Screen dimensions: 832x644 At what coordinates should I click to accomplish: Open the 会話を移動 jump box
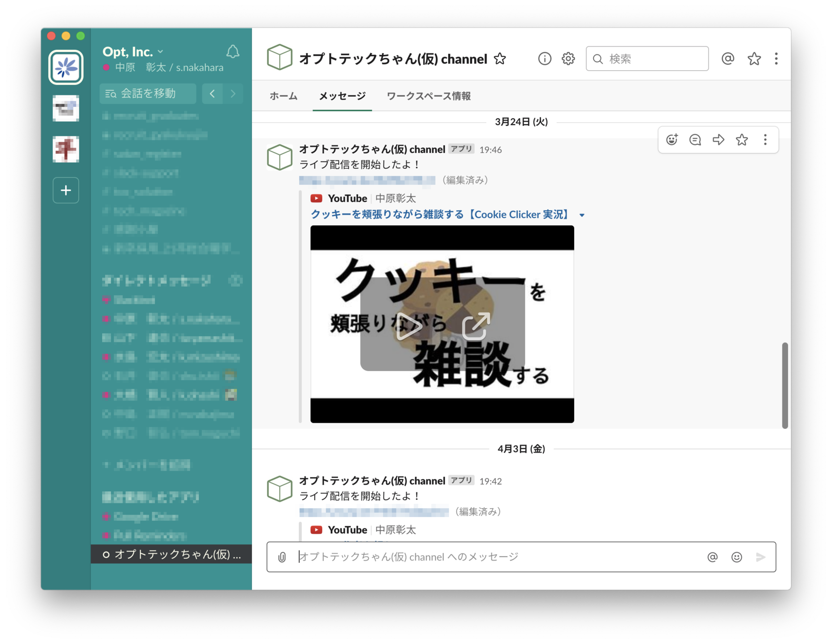point(147,93)
